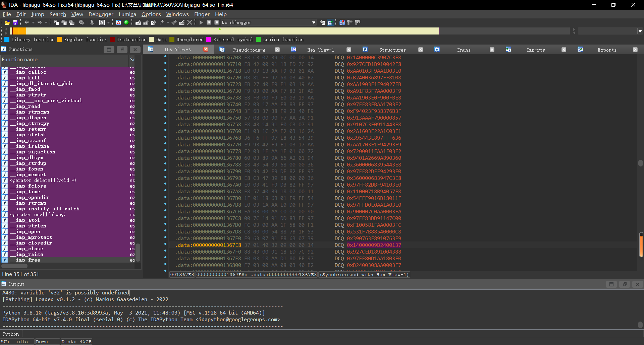Click the Library function blue swatch
The width and height of the screenshot is (644, 345).
coord(7,40)
